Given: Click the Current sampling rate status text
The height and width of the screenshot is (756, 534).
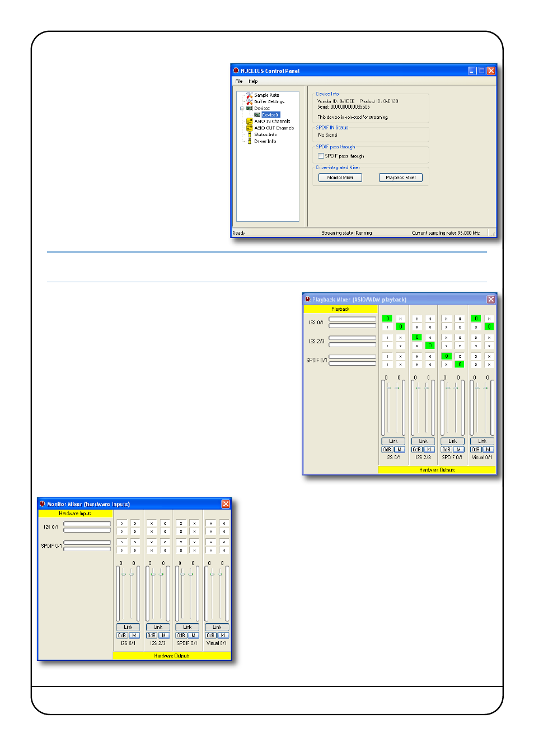Looking at the screenshot, I should tap(446, 233).
